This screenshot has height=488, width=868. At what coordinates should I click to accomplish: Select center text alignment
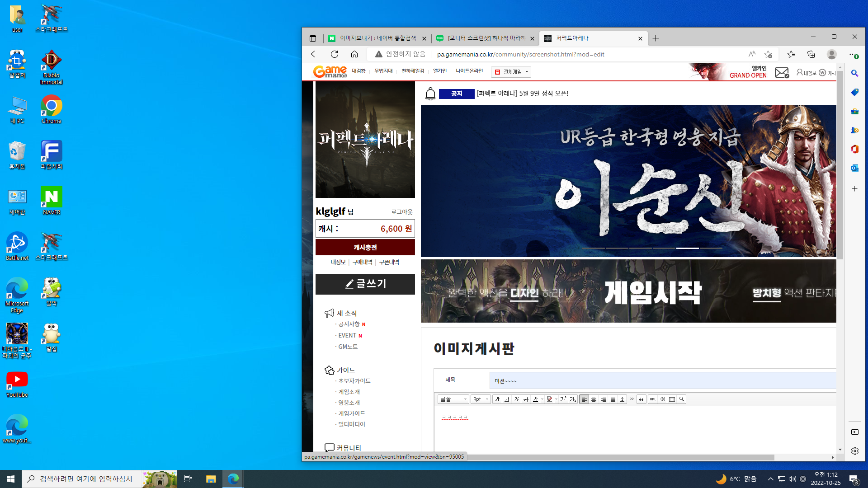point(594,399)
